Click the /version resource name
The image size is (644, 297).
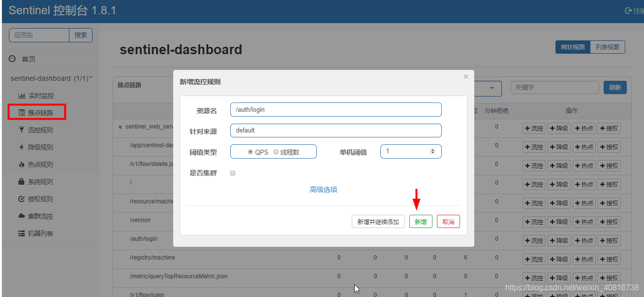click(x=140, y=220)
